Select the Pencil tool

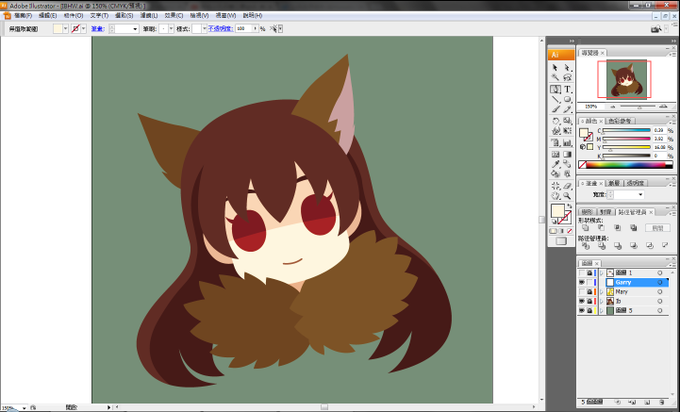pos(567,109)
